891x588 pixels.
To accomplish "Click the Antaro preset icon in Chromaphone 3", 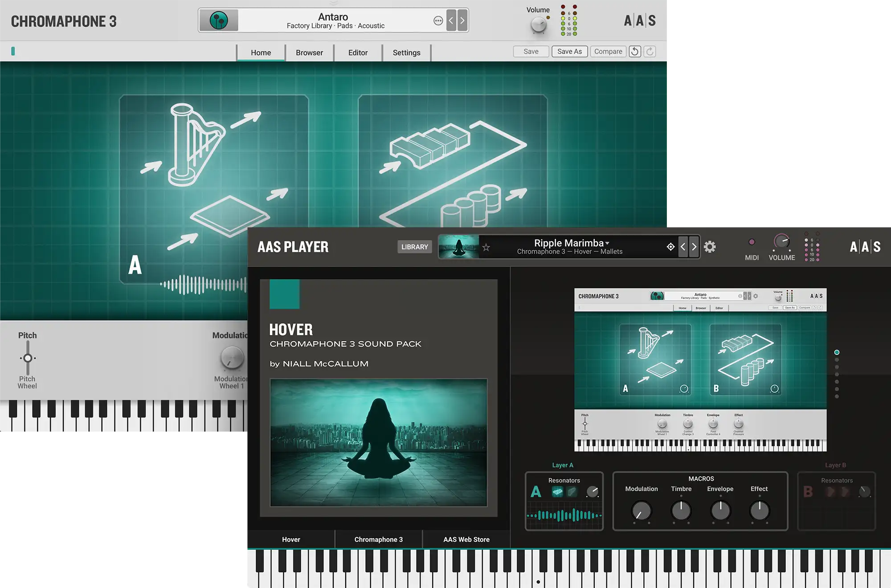I will tap(219, 20).
